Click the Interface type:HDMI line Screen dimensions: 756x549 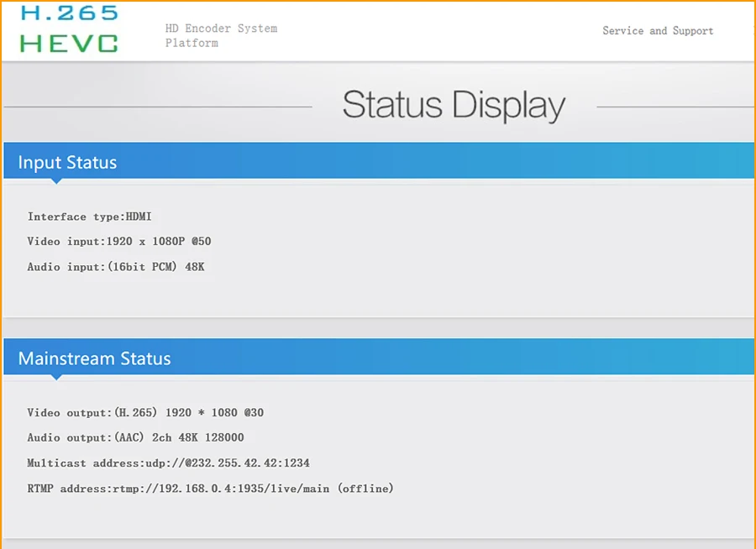click(90, 217)
